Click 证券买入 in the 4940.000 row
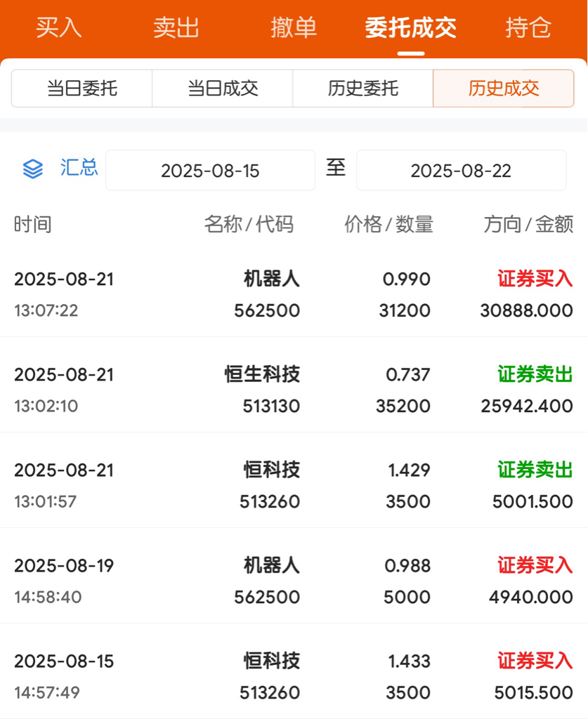The width and height of the screenshot is (588, 719). click(535, 565)
